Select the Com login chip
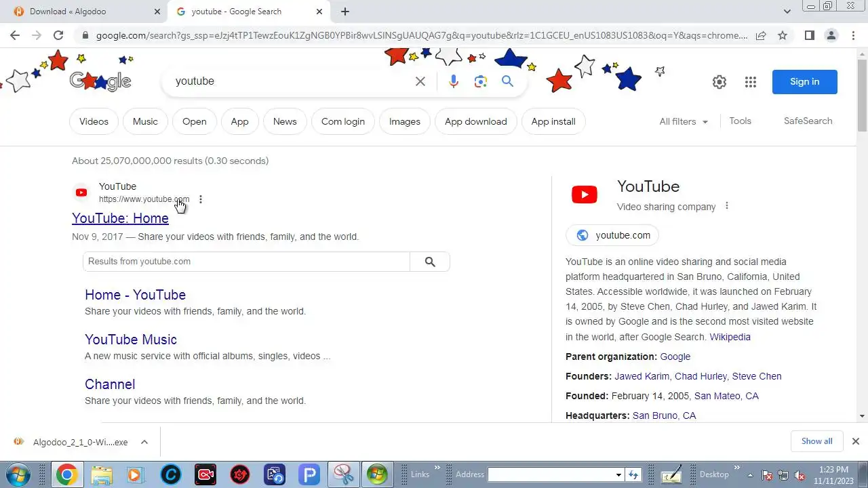This screenshot has width=868, height=488. click(x=343, y=121)
